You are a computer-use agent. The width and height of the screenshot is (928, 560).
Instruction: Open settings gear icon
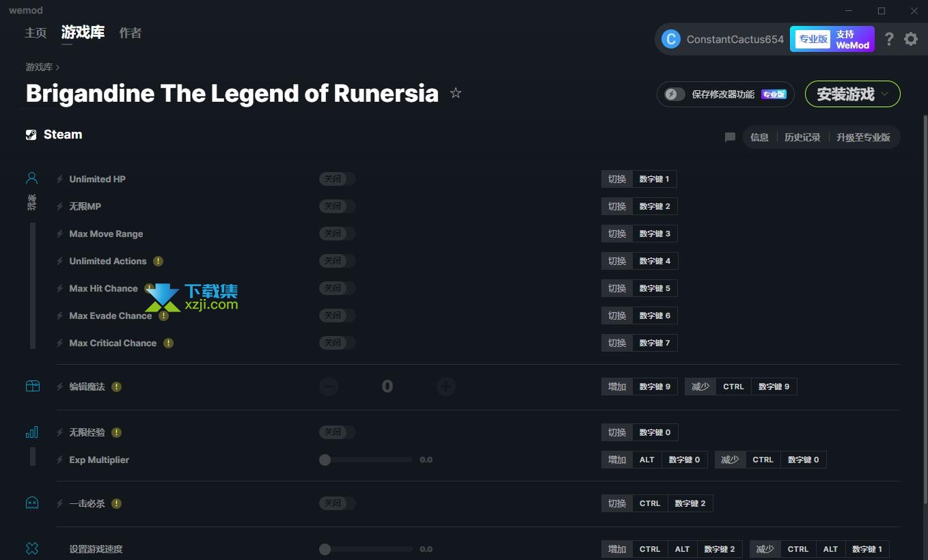[911, 39]
